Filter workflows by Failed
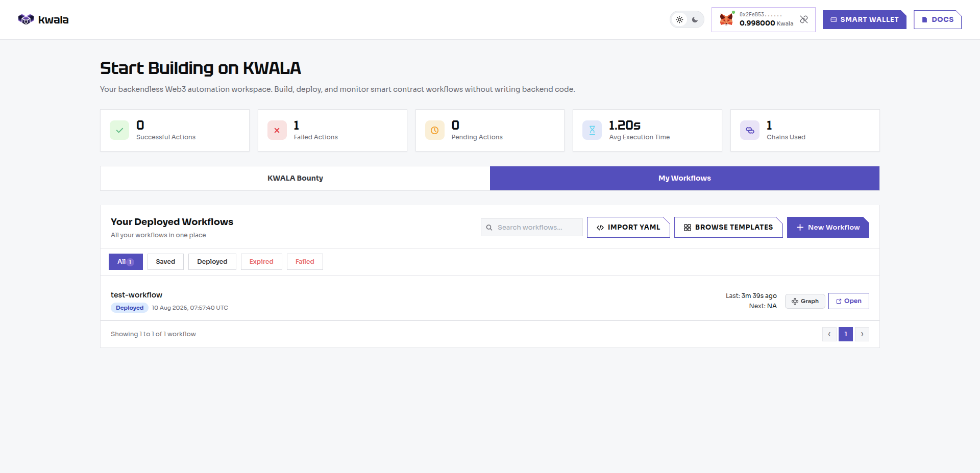This screenshot has height=473, width=980. [305, 262]
